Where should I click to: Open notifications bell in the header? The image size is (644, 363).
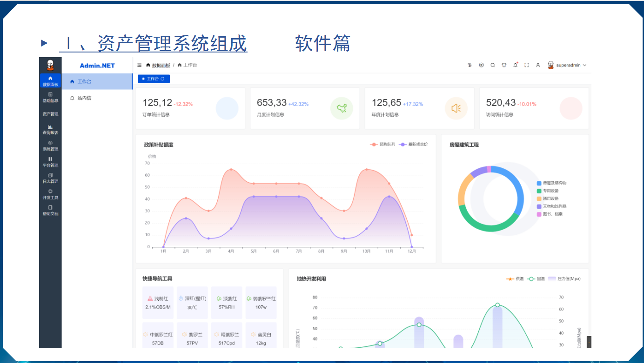coord(515,65)
